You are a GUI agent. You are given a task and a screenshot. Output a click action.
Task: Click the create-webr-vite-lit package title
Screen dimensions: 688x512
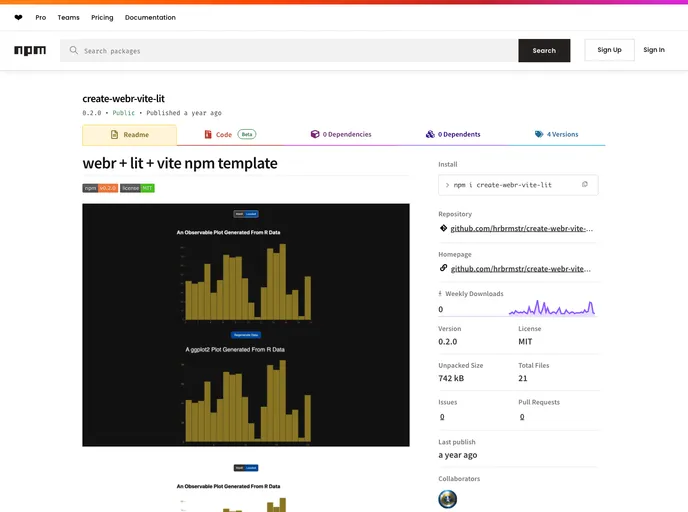click(123, 99)
